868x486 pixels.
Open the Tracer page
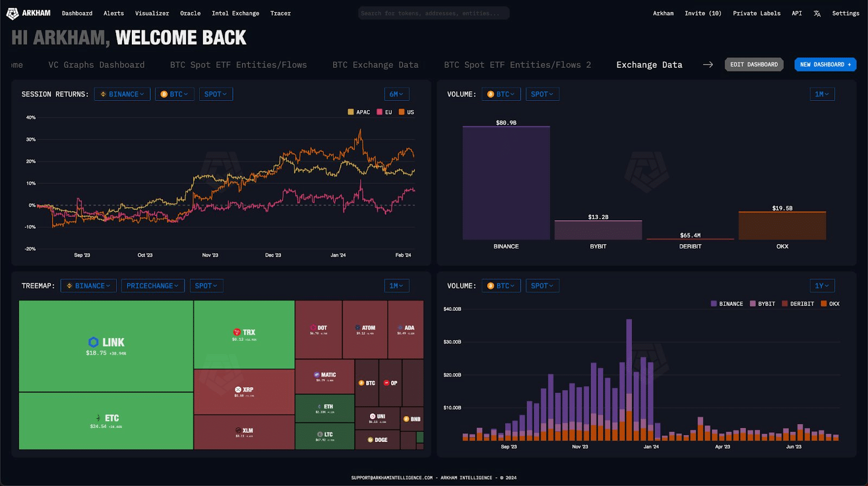coord(280,14)
